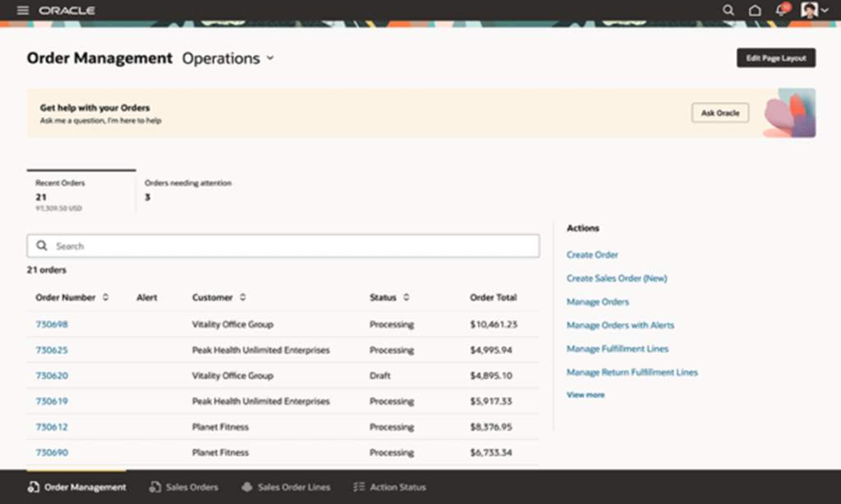Click Planet Fitness in order 730612 row
This screenshot has height=504, width=841.
[x=220, y=427]
